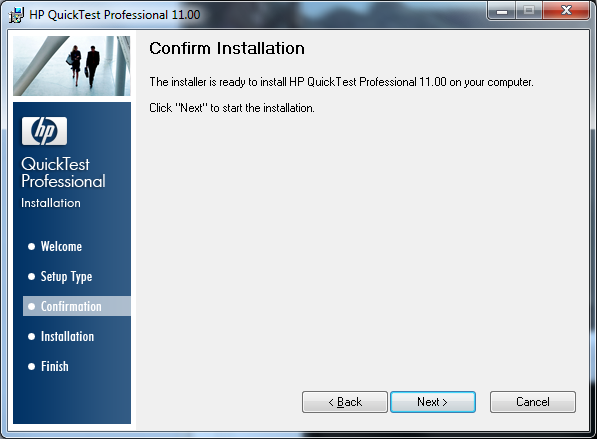Start installation with Next button

click(433, 402)
